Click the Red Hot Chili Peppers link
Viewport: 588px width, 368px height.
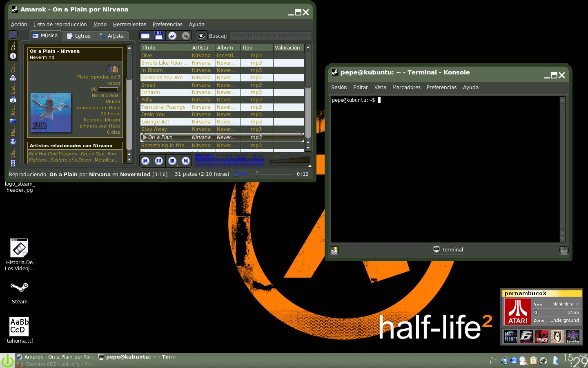[53, 154]
